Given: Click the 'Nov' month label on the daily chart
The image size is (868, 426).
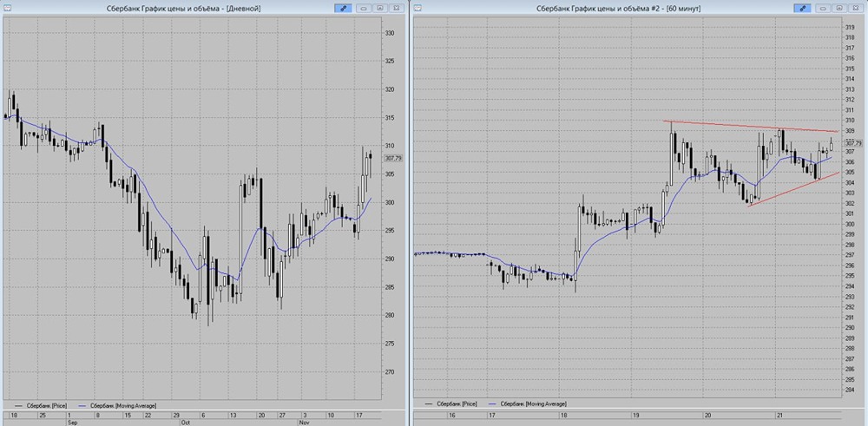Looking at the screenshot, I should coord(303,421).
